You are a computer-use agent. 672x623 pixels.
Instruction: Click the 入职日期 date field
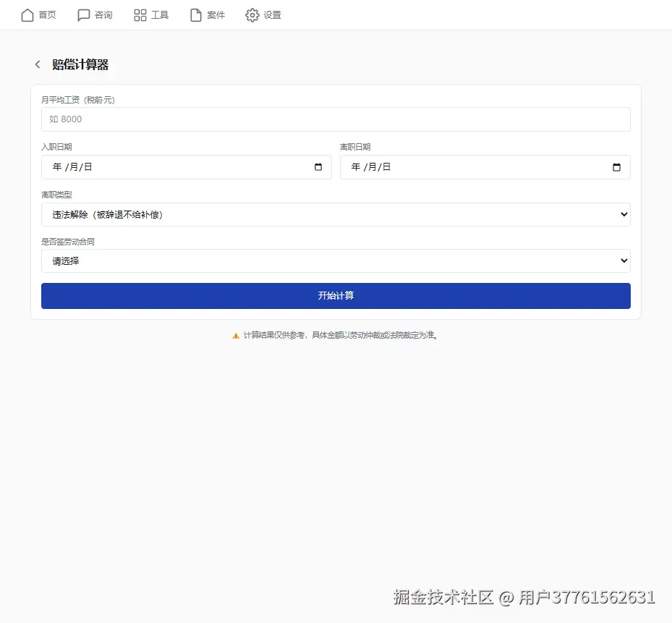pyautogui.click(x=187, y=167)
